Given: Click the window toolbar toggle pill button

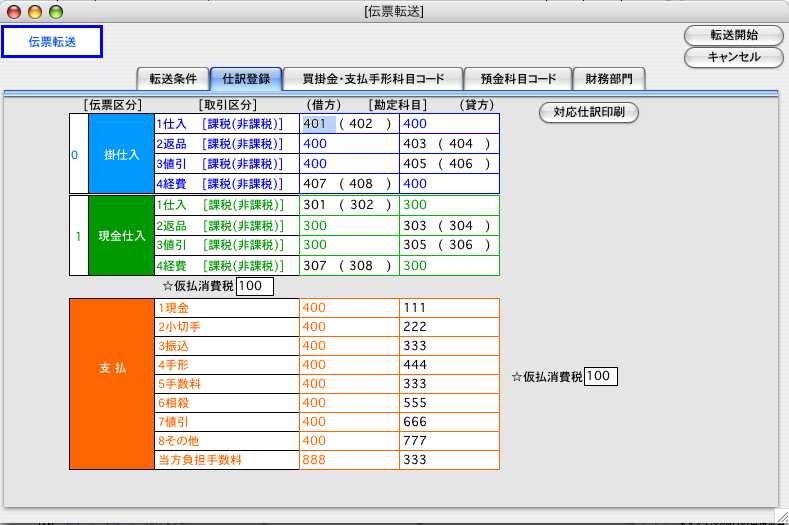Looking at the screenshot, I should point(769,11).
